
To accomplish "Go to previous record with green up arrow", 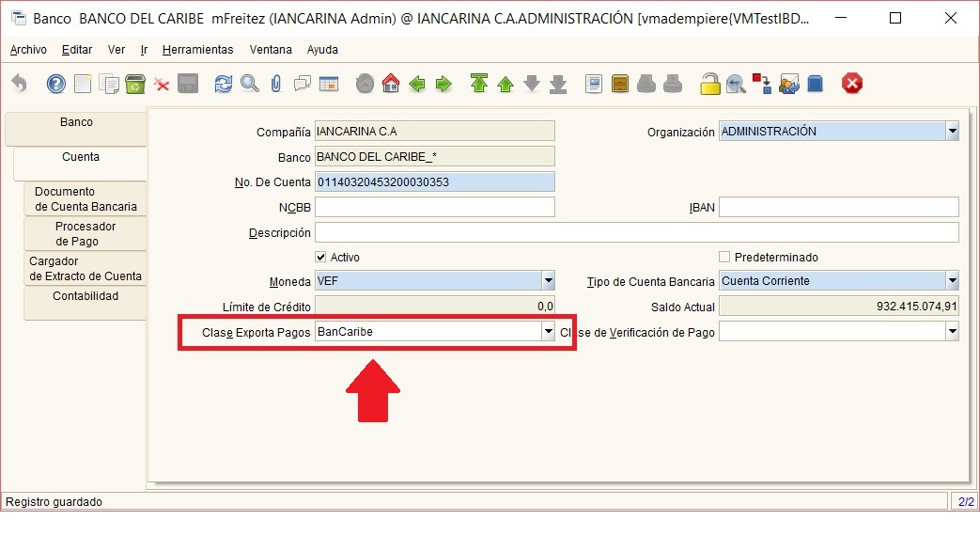I will pos(505,84).
